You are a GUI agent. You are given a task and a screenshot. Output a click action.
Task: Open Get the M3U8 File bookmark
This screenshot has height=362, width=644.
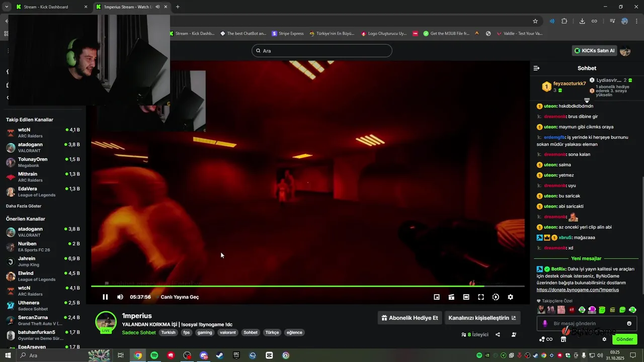(447, 34)
